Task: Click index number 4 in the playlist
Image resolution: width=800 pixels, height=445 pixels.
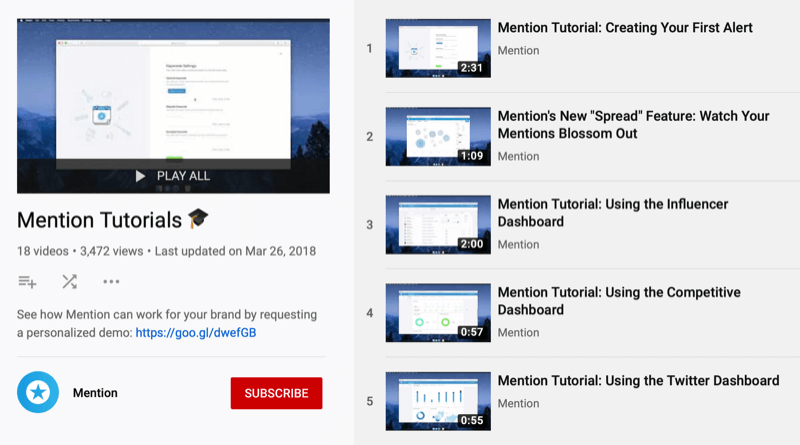Action: tap(369, 313)
